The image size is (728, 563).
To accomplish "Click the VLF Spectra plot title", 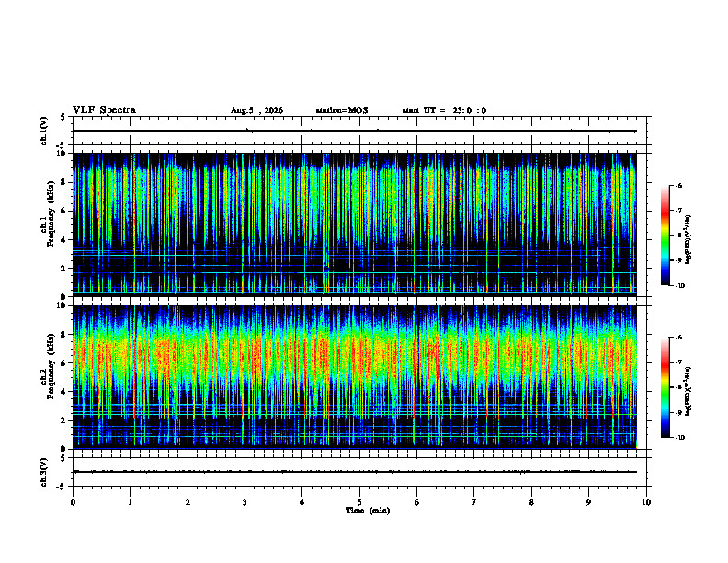I will click(x=104, y=110).
